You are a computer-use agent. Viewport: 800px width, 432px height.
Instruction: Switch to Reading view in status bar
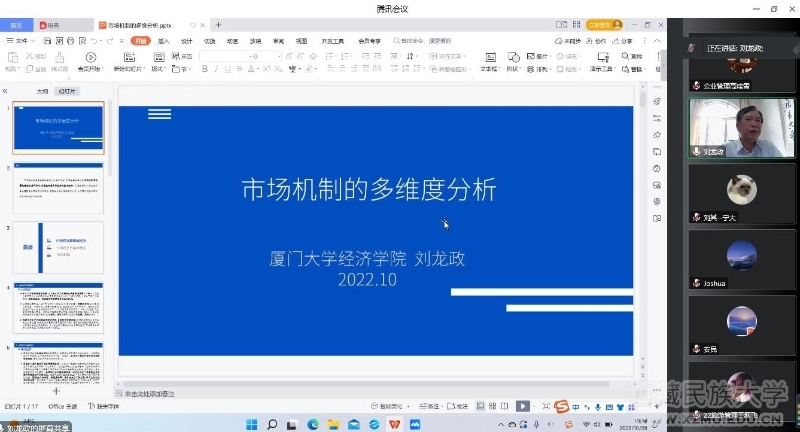(505, 406)
